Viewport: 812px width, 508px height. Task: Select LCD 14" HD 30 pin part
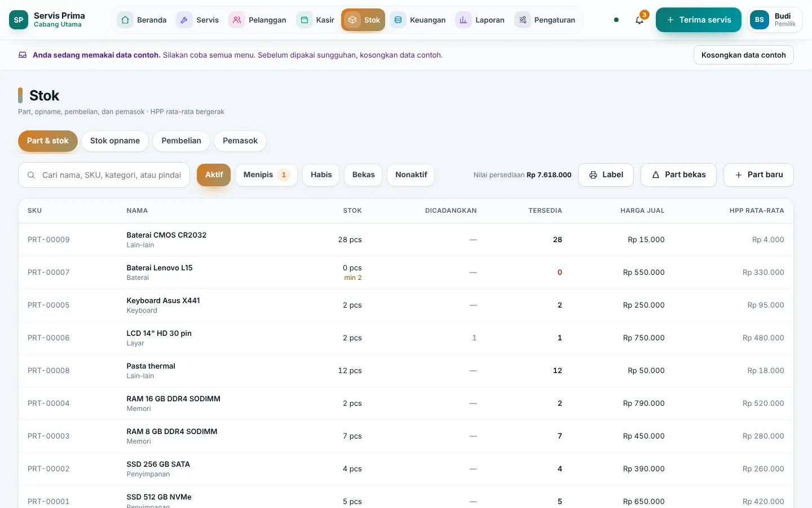coord(406,338)
